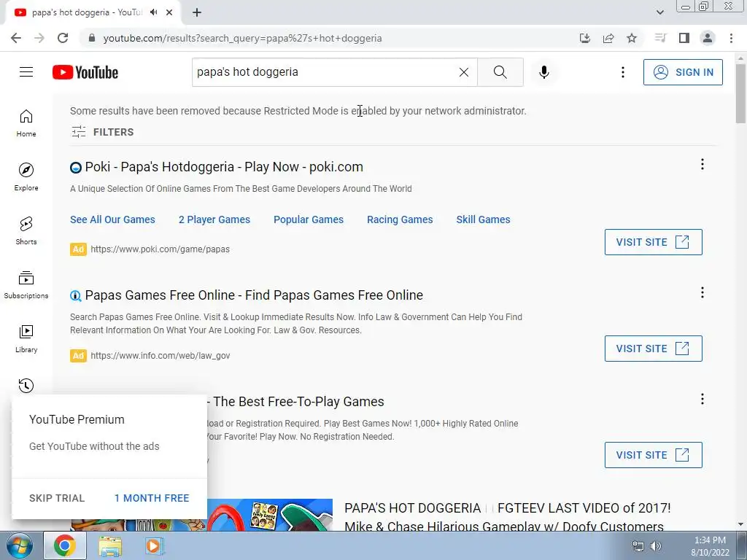Screen dimensions: 747x560
Task: Open more options for Papas Games ad
Action: (703, 292)
